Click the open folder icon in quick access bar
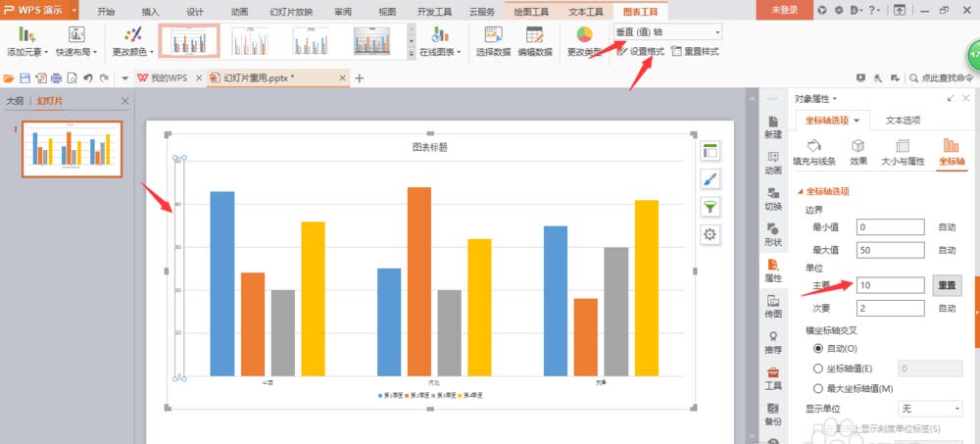The width and height of the screenshot is (980, 444). 9,78
